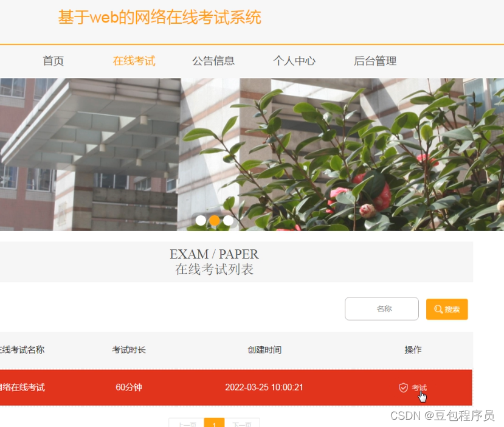Click the 上一页 previous page control

click(187, 424)
